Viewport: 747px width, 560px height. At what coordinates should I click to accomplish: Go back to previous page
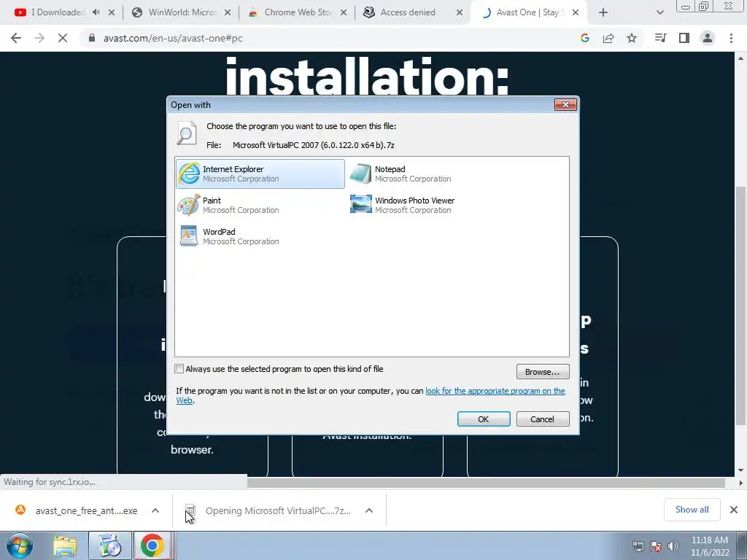tap(16, 38)
